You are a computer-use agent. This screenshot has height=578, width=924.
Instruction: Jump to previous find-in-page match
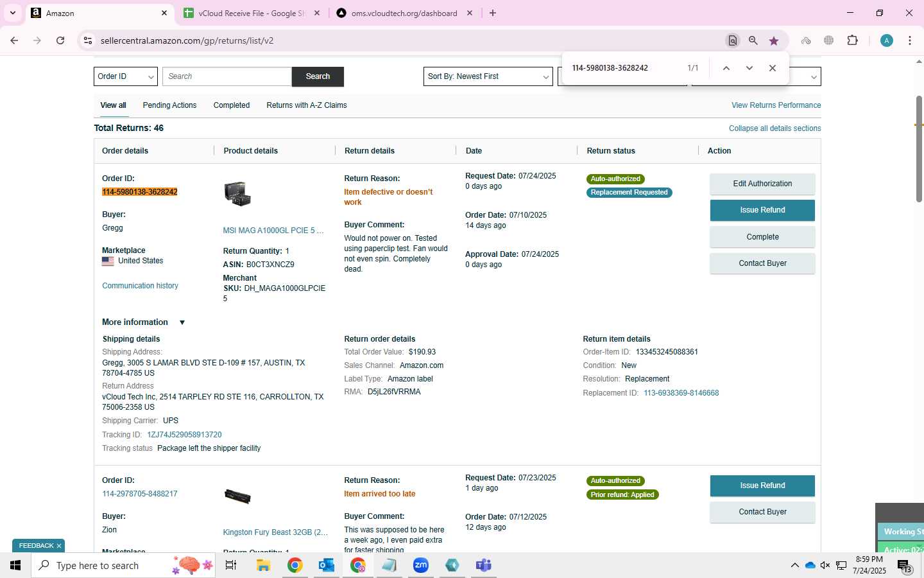click(726, 68)
